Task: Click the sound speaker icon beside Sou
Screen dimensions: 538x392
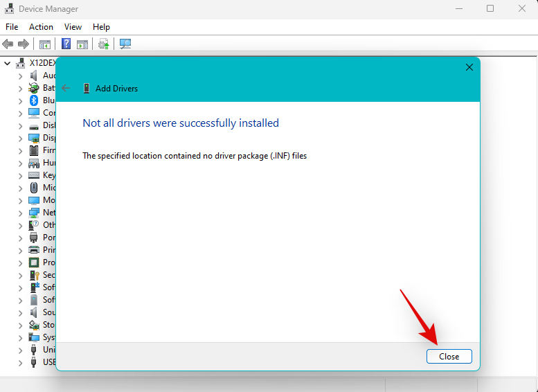Action: [34, 312]
